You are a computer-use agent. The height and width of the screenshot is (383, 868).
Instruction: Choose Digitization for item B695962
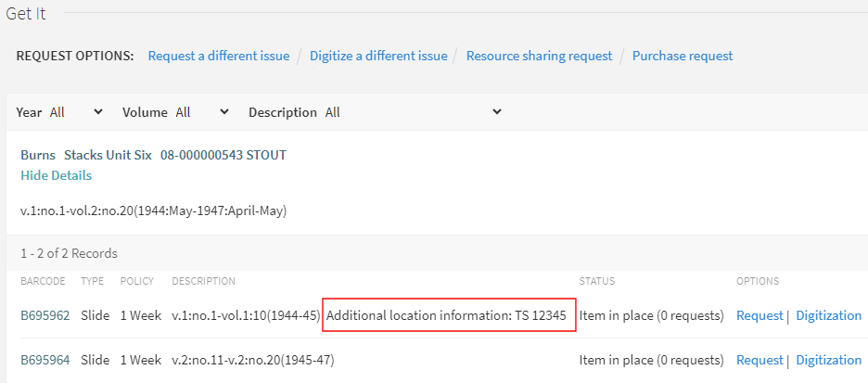click(828, 315)
